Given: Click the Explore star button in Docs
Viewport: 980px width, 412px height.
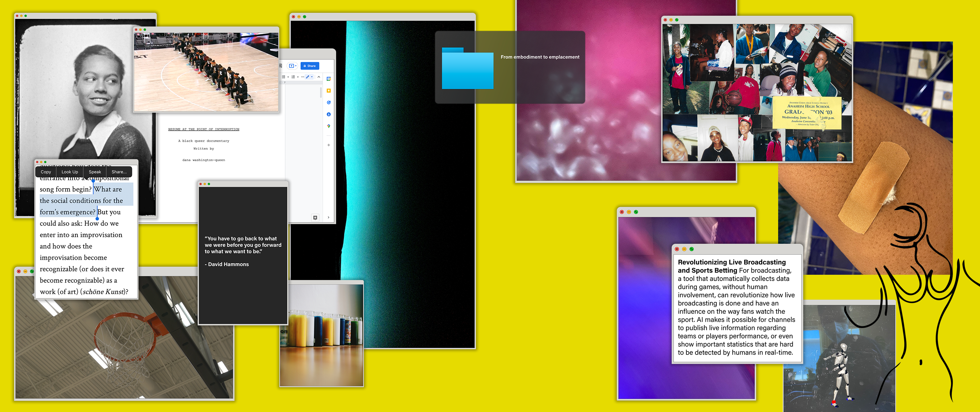Looking at the screenshot, I should [x=315, y=218].
